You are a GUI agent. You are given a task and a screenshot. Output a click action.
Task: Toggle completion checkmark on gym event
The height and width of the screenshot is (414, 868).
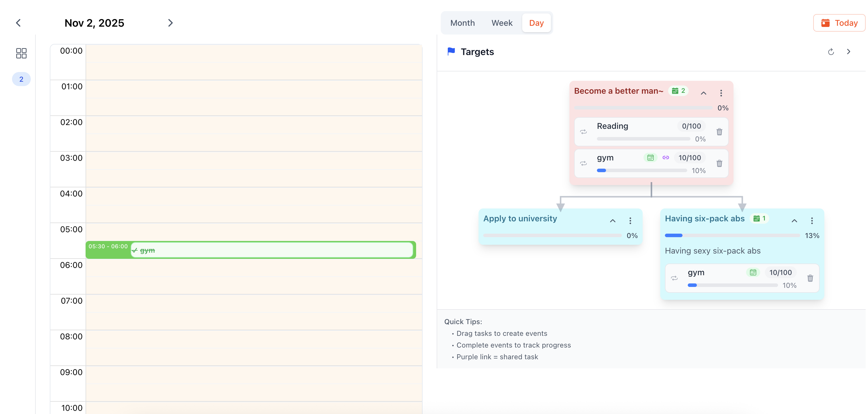[135, 250]
